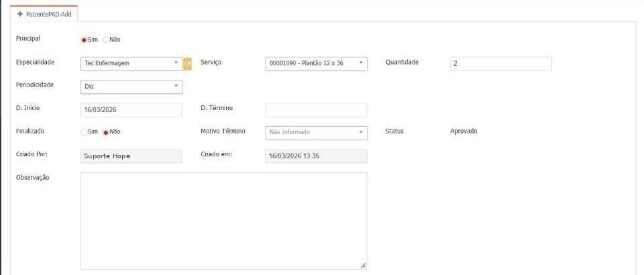Click the Status label
This screenshot has width=644, height=275.
point(394,131)
